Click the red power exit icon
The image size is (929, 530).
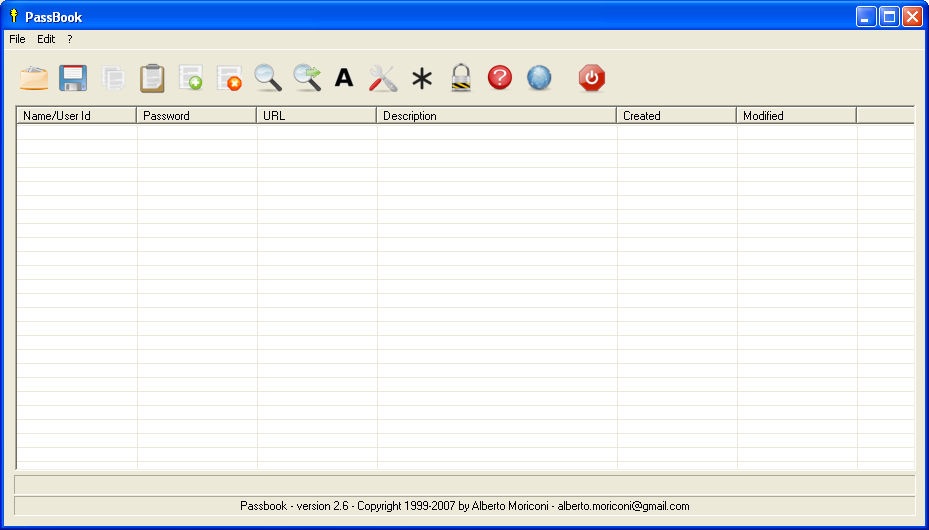pos(592,78)
